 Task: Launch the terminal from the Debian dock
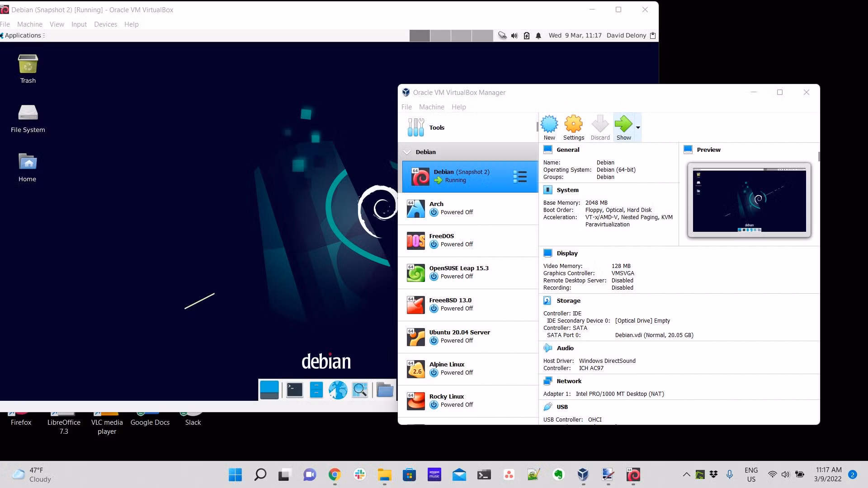(x=295, y=390)
